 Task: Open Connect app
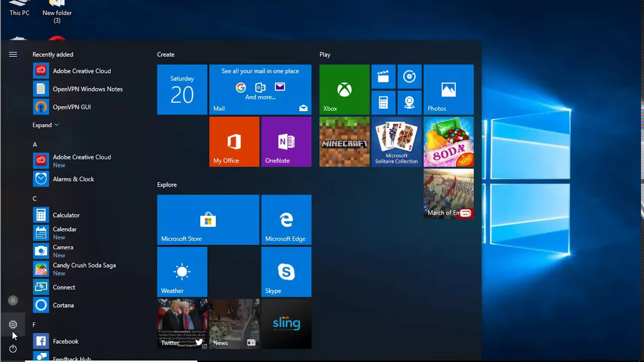tap(91, 287)
